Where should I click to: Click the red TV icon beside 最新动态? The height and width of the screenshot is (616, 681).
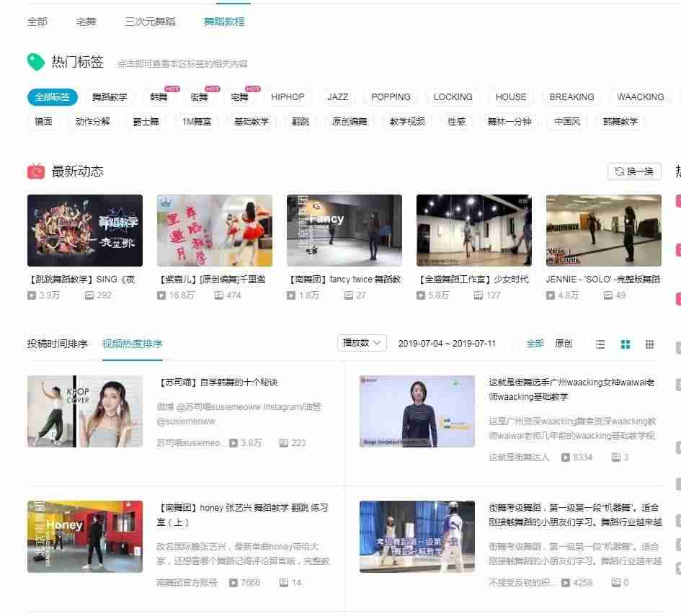[35, 171]
